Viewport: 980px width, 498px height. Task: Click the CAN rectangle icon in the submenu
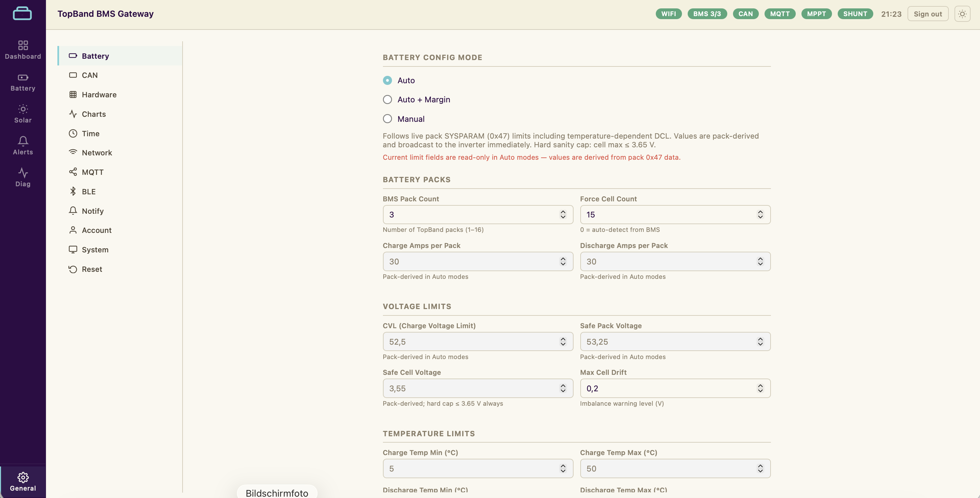pyautogui.click(x=73, y=75)
